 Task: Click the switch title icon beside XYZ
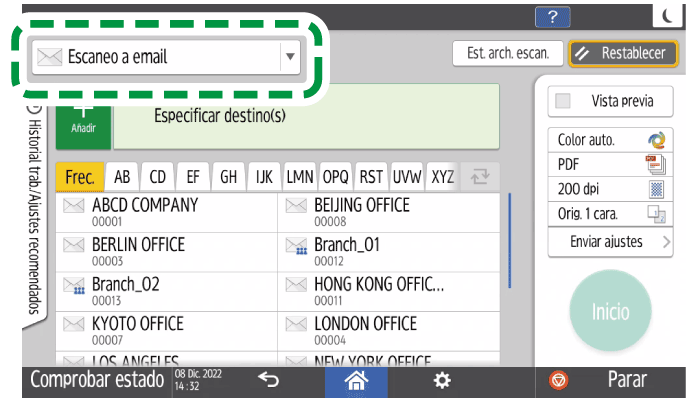tap(478, 177)
